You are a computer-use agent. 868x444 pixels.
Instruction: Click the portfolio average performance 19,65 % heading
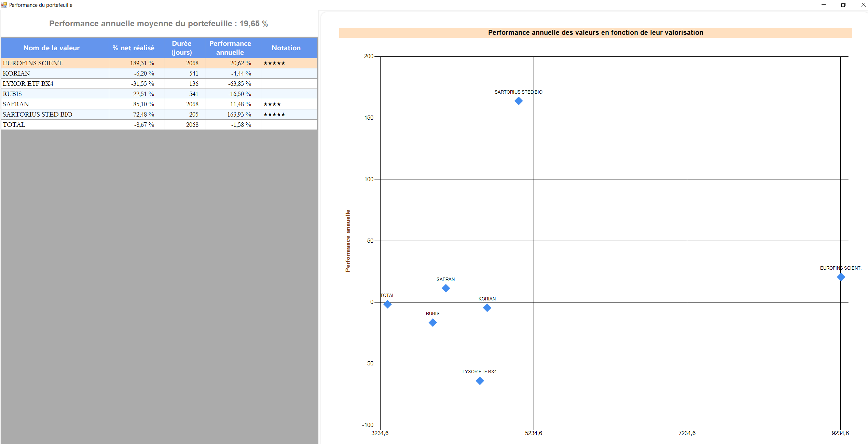(x=159, y=24)
